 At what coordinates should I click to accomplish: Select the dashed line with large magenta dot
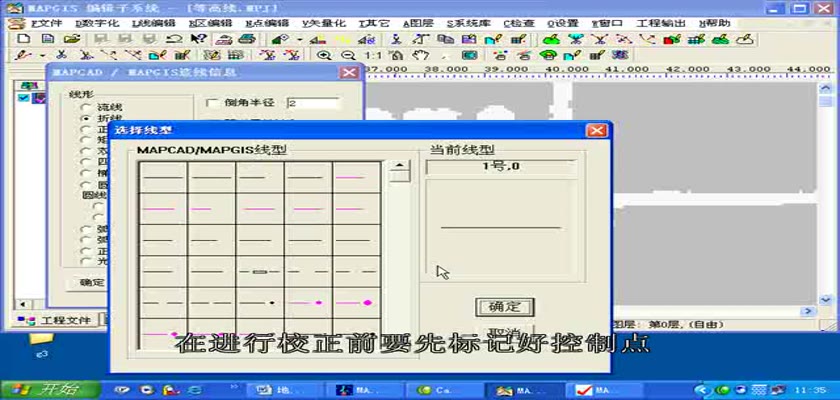356,303
